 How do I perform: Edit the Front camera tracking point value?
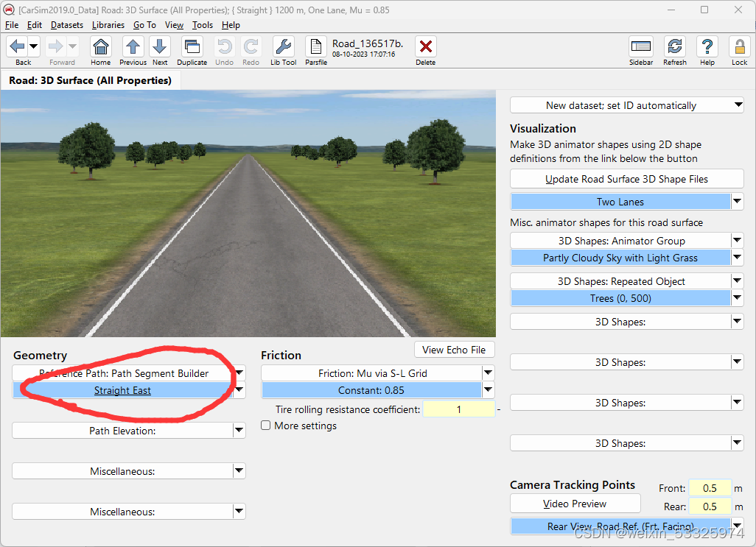click(709, 487)
